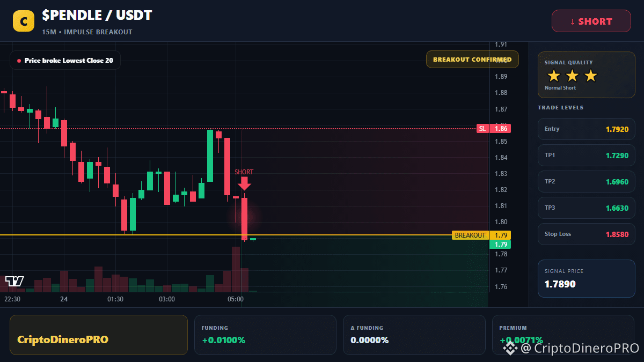Viewport: 644px width, 362px height.
Task: Select the TP2 1.6960 level row
Action: pyautogui.click(x=587, y=182)
